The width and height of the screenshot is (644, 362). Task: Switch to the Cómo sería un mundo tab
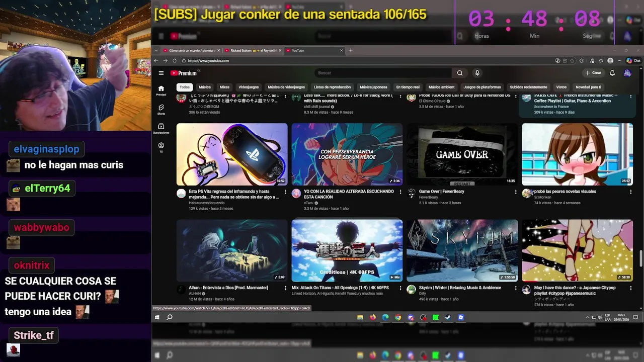point(192,50)
